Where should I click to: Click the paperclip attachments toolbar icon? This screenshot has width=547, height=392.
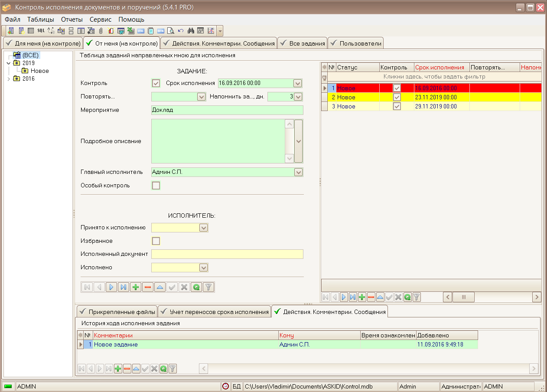pos(101,31)
